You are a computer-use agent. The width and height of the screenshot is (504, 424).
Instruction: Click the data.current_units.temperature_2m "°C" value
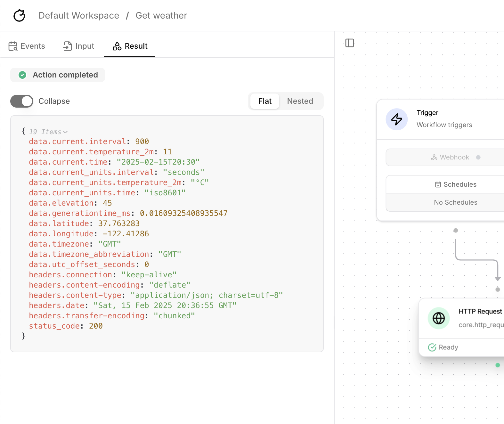(x=200, y=183)
